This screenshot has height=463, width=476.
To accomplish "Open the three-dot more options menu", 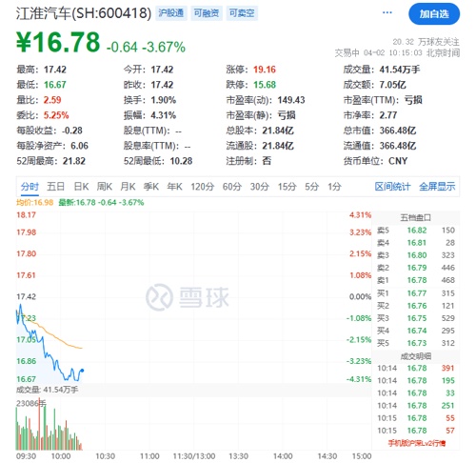I will click(387, 12).
